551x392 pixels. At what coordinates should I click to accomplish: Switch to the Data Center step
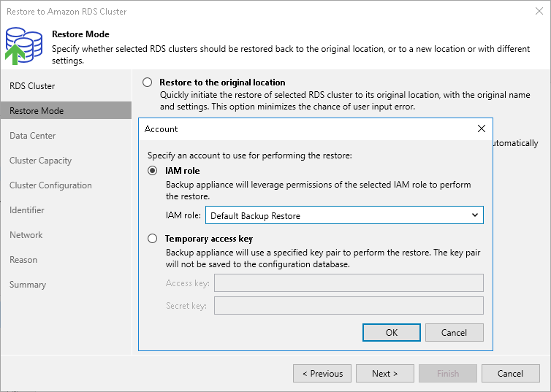pos(33,136)
